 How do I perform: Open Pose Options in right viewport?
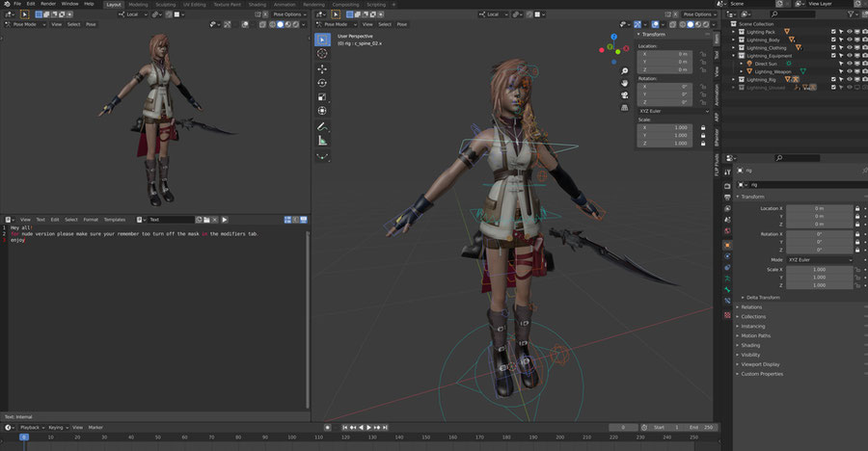tap(699, 14)
